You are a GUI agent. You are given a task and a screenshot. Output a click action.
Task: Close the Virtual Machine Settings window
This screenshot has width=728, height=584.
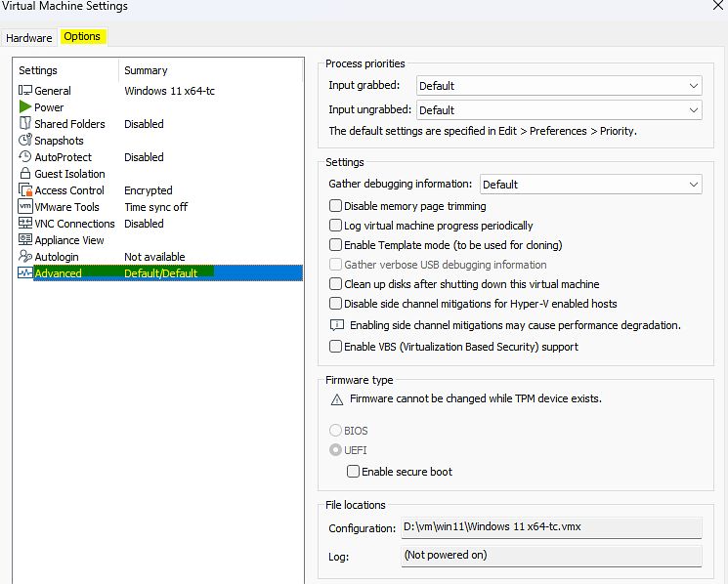point(718,7)
